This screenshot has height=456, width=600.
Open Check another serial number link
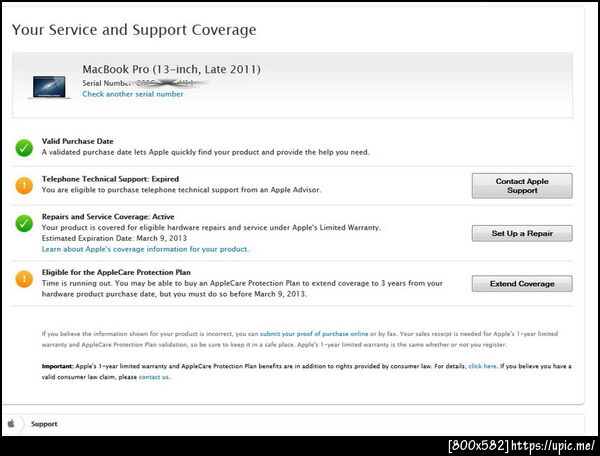pyautogui.click(x=133, y=94)
